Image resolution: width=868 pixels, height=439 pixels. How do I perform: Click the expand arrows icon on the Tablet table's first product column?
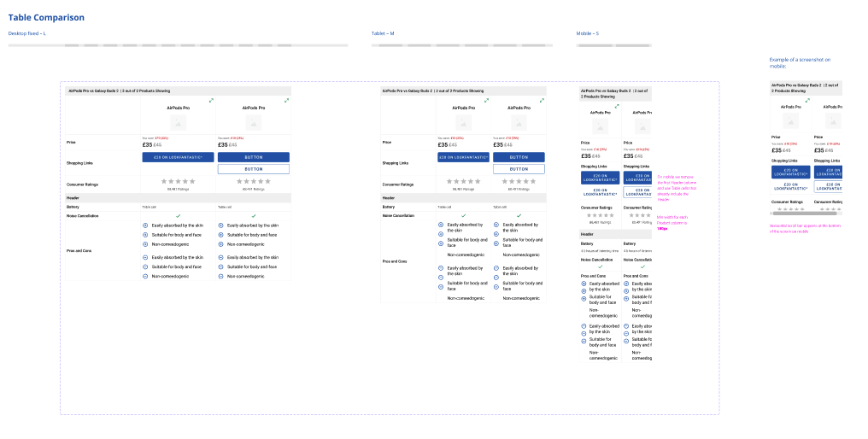486,100
